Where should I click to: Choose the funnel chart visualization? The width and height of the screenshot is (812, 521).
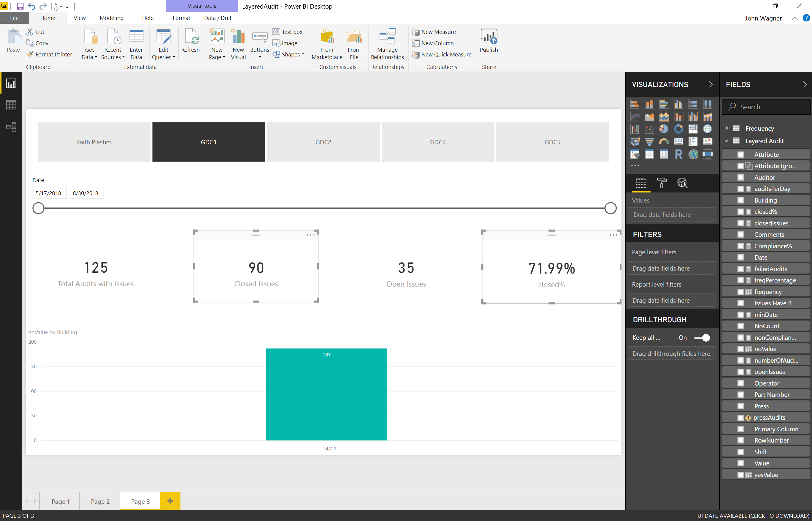(649, 141)
